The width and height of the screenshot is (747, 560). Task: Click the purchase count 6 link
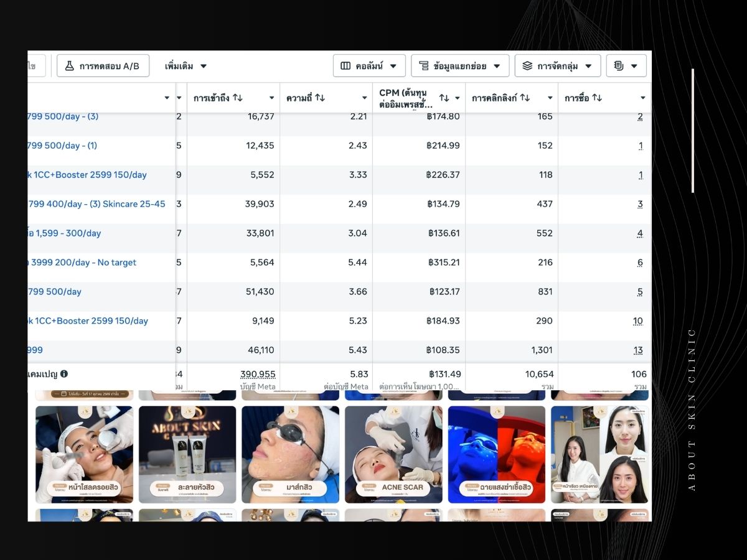coord(640,263)
